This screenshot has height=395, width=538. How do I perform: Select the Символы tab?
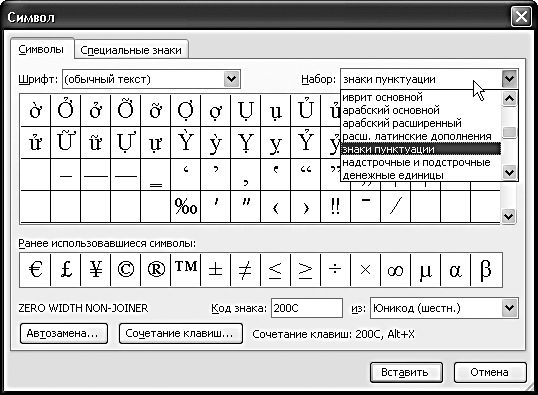[x=41, y=49]
